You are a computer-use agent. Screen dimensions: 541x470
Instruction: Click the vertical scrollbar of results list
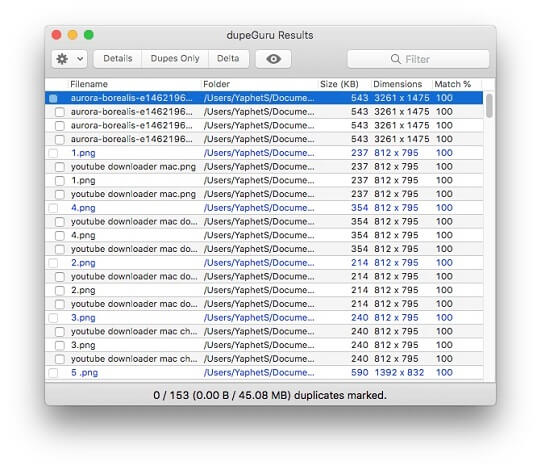pos(489,106)
